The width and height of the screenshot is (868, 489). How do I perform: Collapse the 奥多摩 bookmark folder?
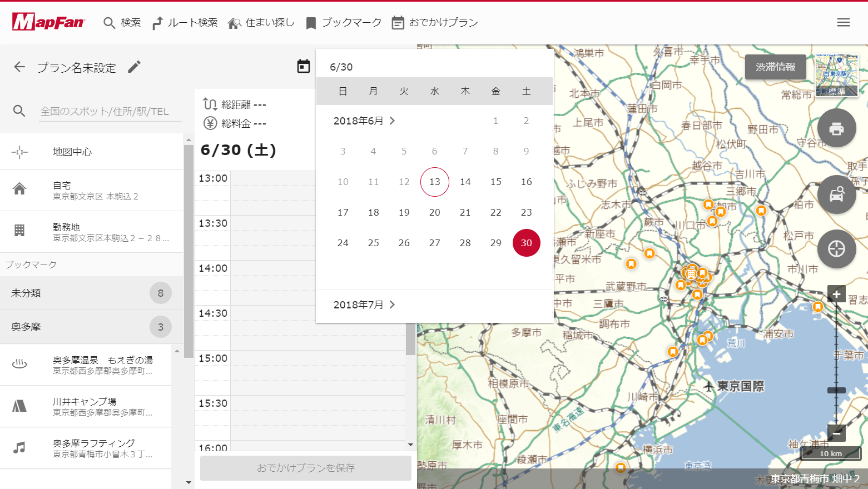click(92, 327)
